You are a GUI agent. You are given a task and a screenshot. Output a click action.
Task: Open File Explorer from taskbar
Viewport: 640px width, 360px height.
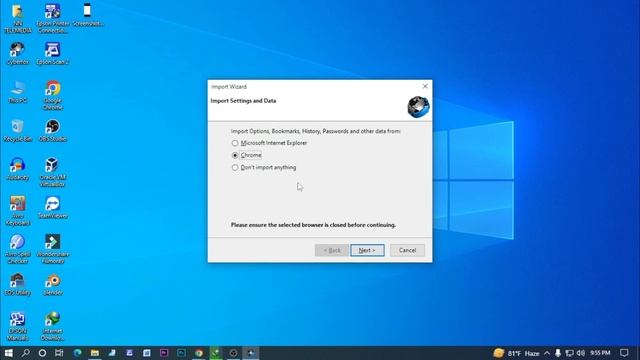[x=95, y=353]
